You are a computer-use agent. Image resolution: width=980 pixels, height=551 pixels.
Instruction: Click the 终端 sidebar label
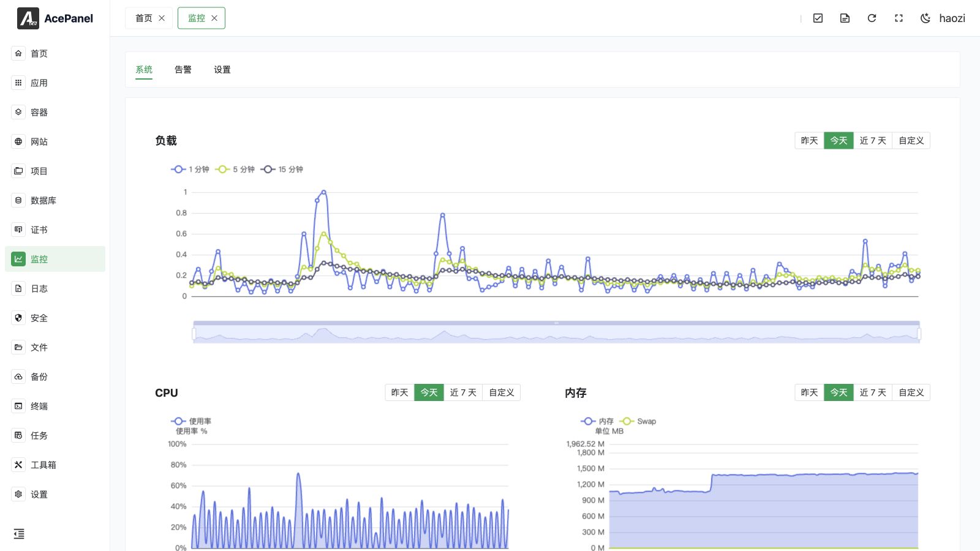point(39,406)
